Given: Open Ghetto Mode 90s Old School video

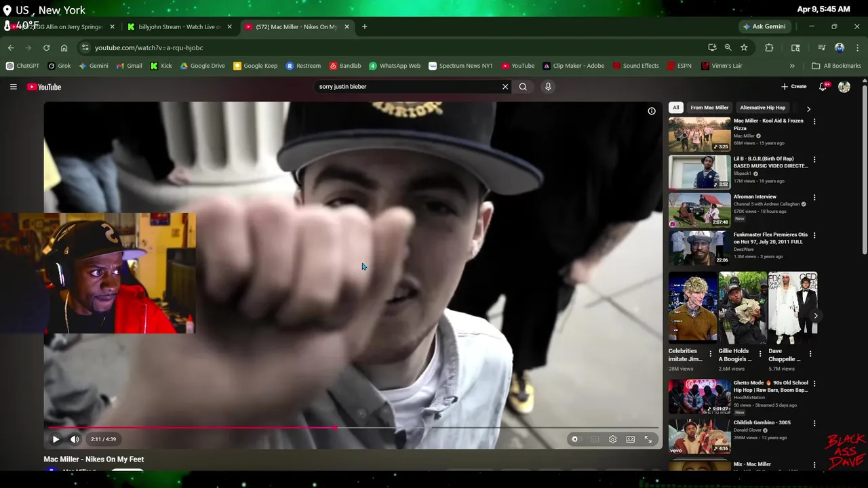Looking at the screenshot, I should 700,396.
